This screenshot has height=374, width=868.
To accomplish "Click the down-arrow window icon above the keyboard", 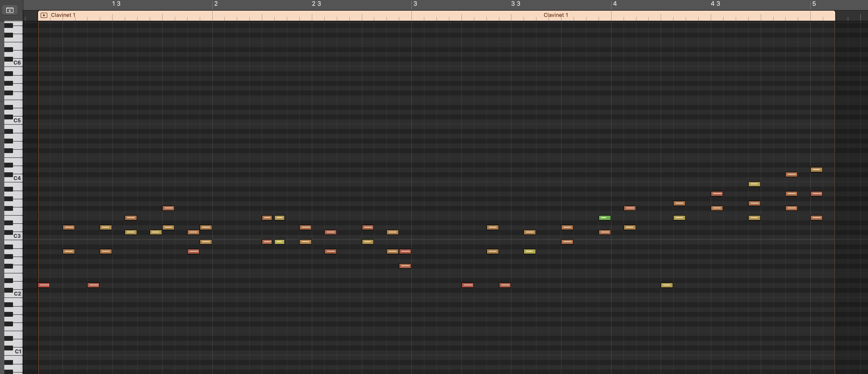I will tap(10, 10).
